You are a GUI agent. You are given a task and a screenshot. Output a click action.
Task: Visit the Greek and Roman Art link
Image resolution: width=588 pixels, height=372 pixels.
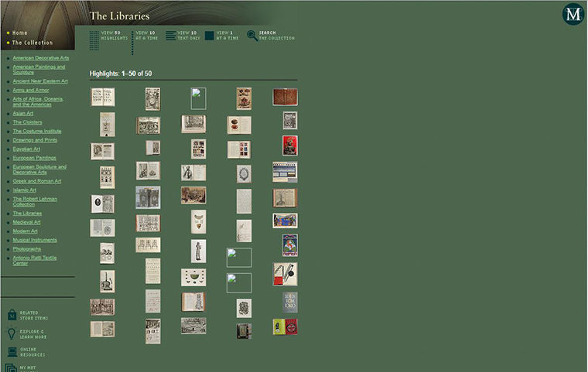(x=37, y=181)
